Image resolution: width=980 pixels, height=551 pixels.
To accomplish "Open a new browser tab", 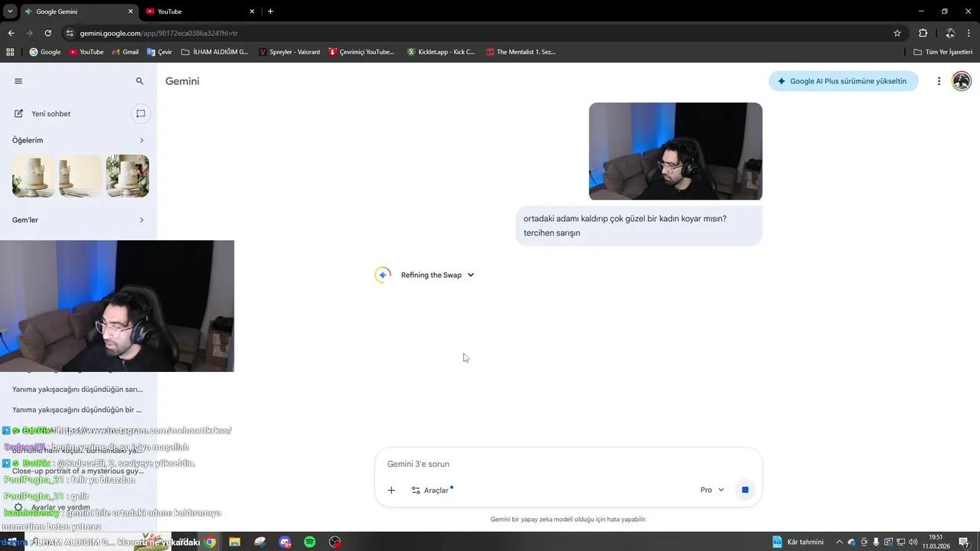I will pyautogui.click(x=270, y=11).
